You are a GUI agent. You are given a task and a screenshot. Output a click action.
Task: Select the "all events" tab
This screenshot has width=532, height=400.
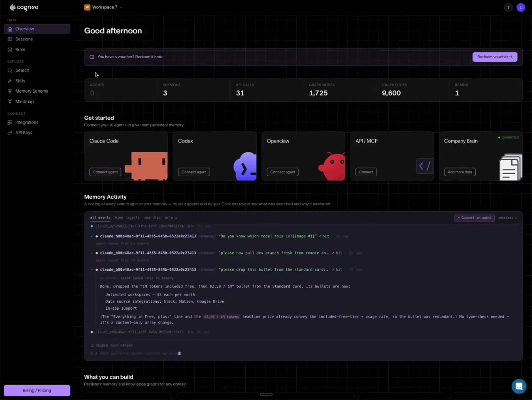tap(100, 217)
